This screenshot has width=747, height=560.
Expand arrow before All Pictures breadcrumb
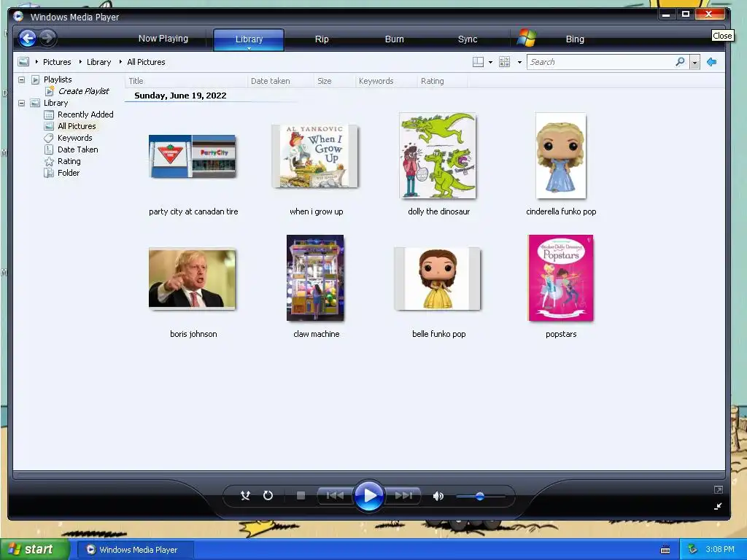(120, 62)
